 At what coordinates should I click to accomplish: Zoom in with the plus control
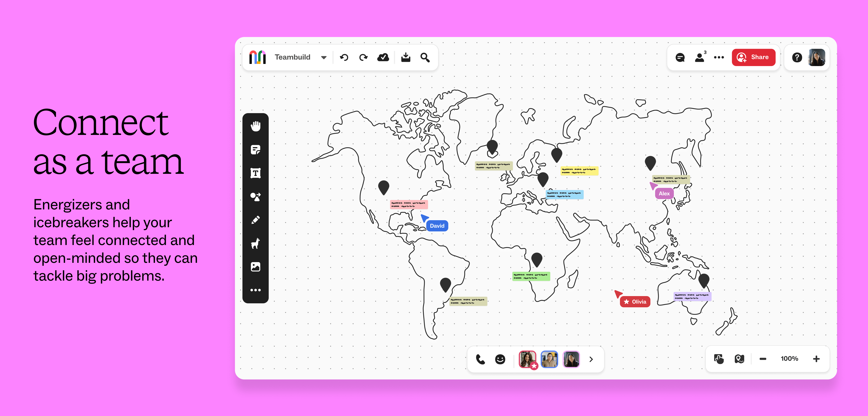click(x=816, y=359)
